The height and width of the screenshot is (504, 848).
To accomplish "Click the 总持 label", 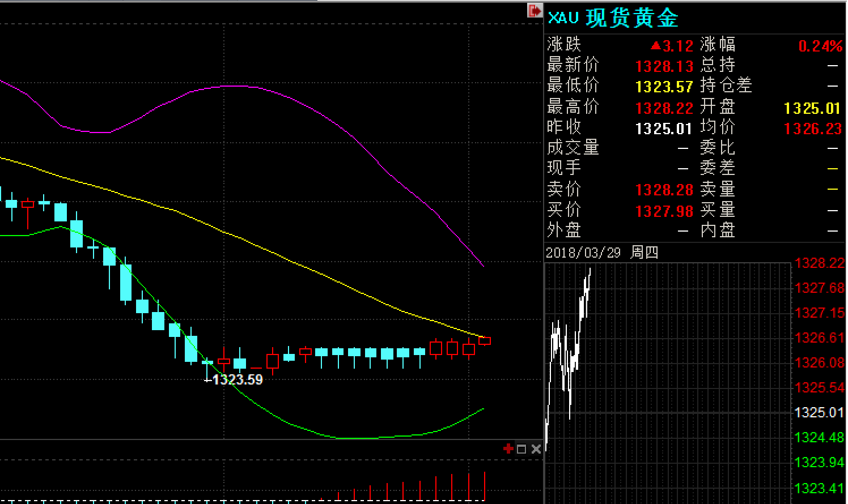I will (x=718, y=65).
